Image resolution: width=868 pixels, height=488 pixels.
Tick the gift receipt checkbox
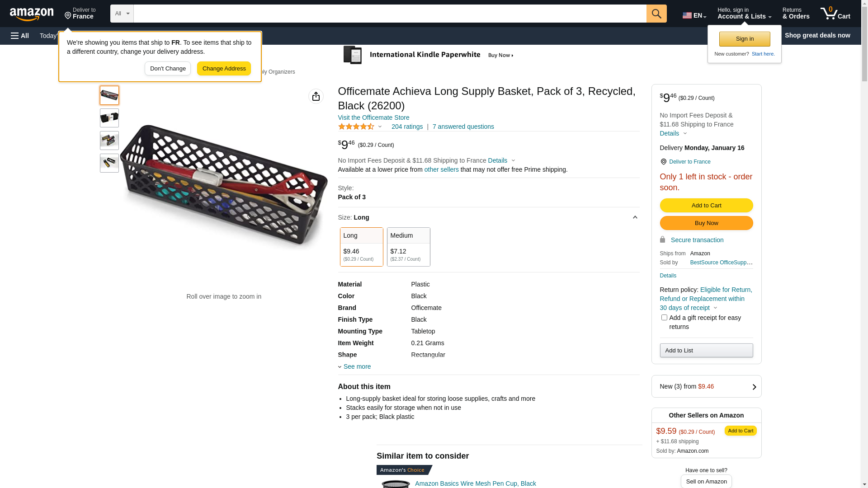[x=664, y=318]
